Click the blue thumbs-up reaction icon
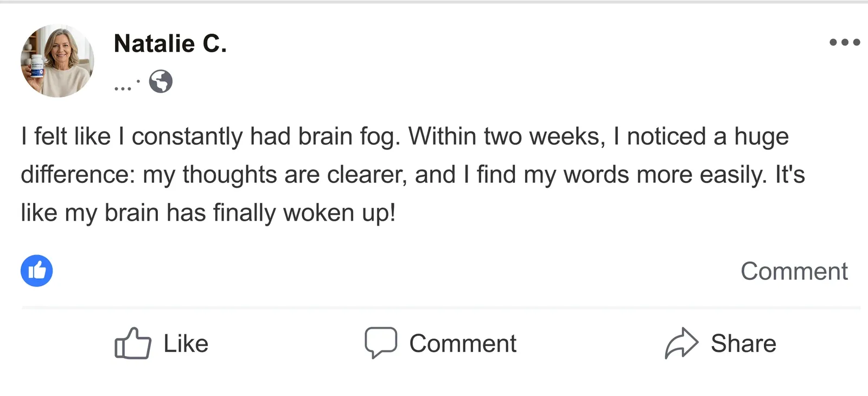Image resolution: width=868 pixels, height=396 pixels. coord(37,271)
